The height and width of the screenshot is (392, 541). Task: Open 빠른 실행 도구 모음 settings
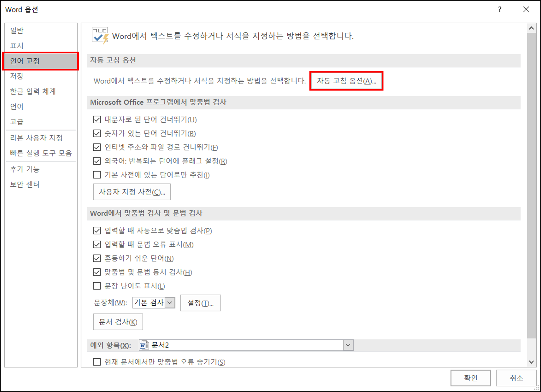click(41, 153)
